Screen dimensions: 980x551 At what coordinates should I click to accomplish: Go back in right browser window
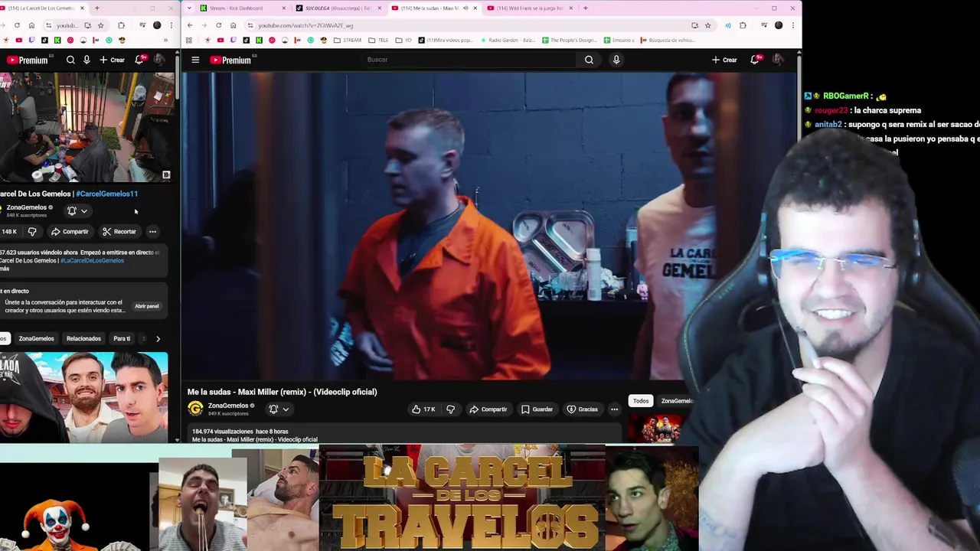click(191, 25)
